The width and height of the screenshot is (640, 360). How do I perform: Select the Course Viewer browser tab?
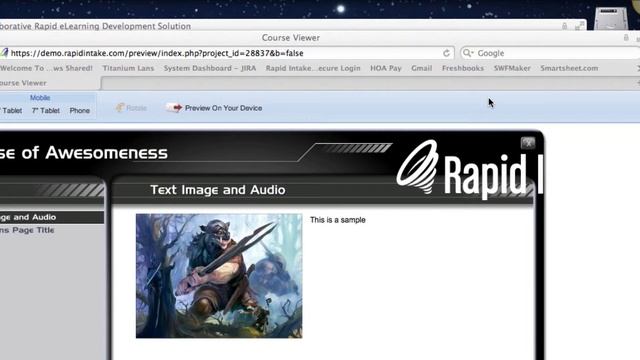(49, 83)
